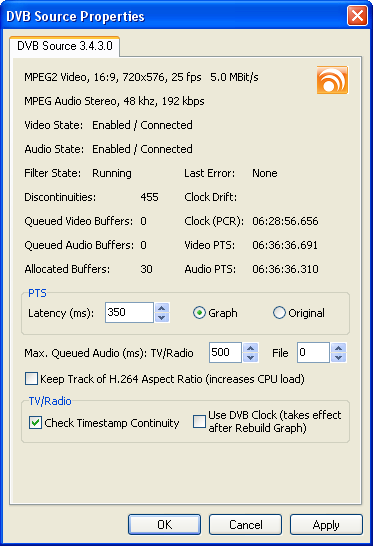Increase Latency value with up arrow

(162, 308)
